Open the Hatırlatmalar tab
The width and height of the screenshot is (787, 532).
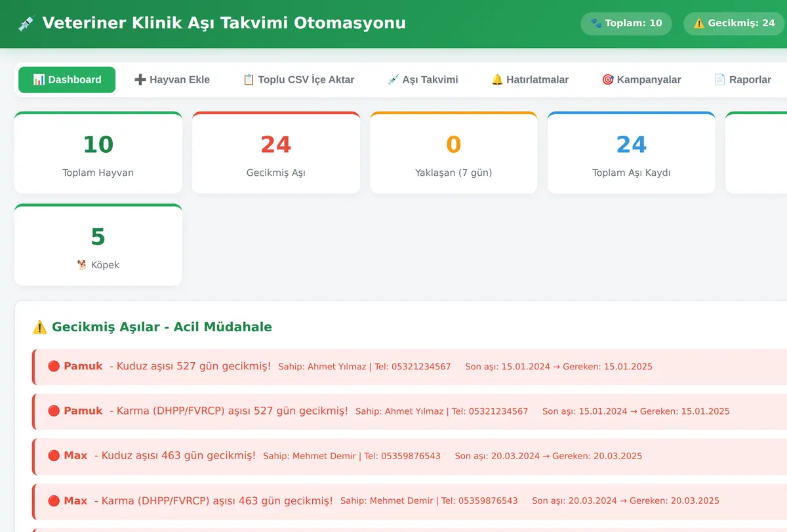[530, 79]
